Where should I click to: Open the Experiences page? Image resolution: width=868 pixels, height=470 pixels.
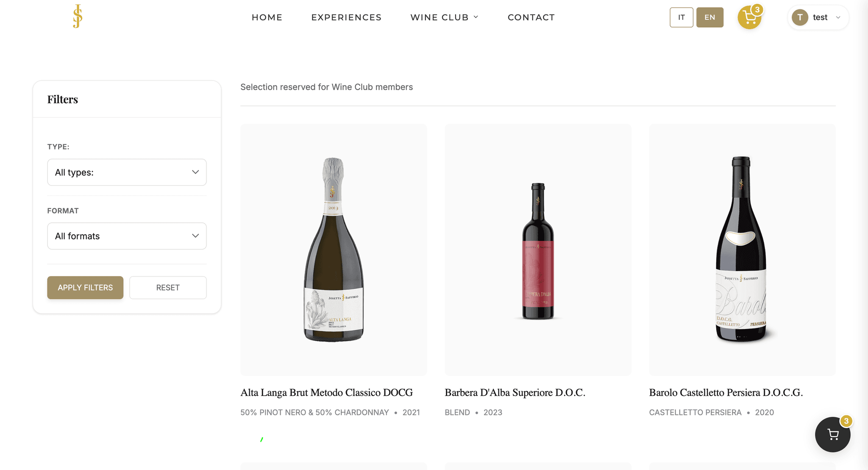click(x=346, y=17)
